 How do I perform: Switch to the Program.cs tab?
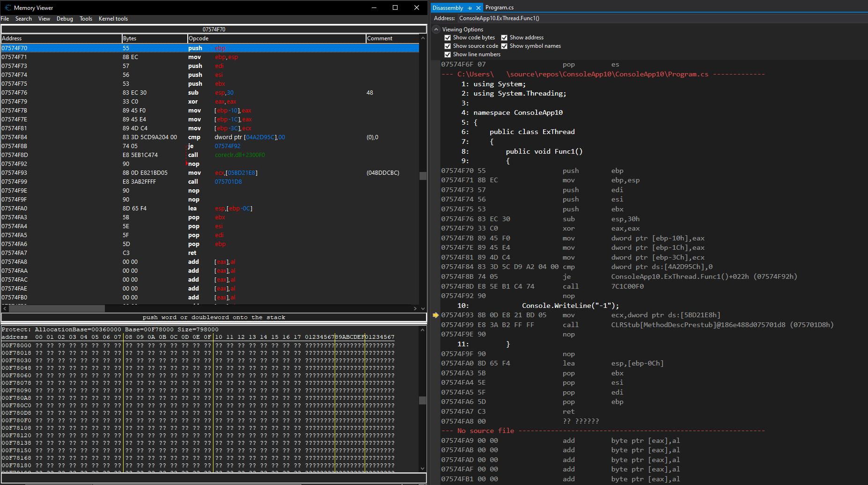(499, 7)
